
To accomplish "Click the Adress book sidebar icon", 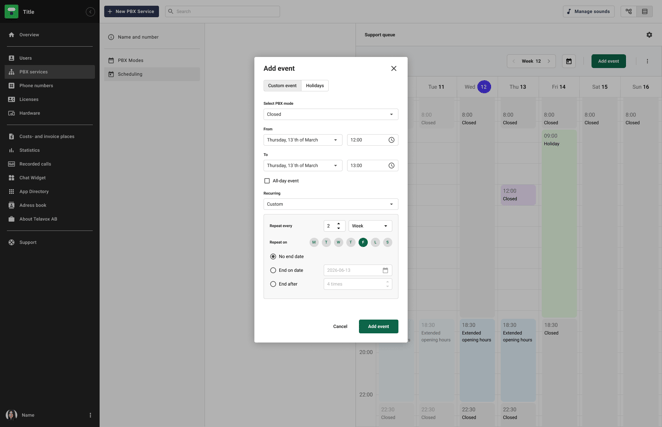I will pos(11,205).
